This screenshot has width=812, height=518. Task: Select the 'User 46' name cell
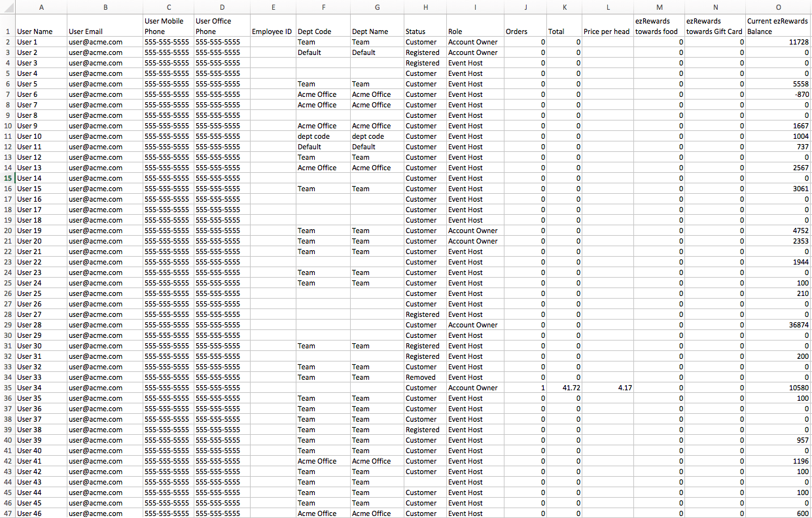pos(41,513)
